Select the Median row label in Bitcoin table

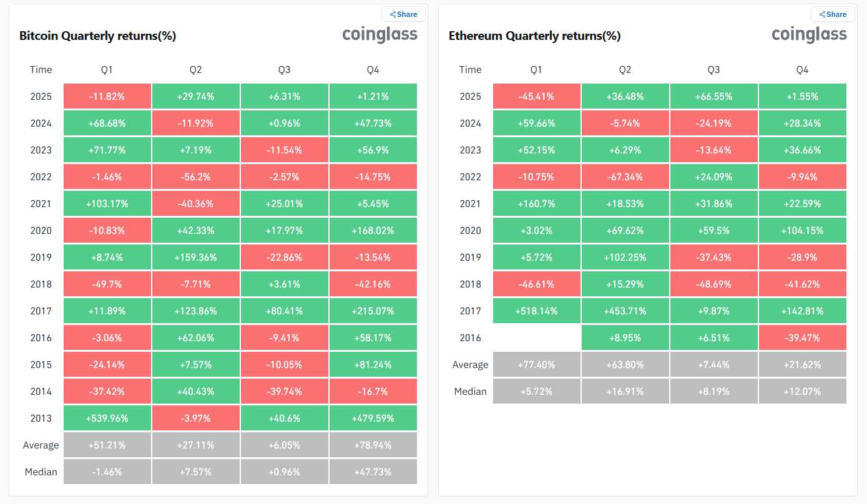pyautogui.click(x=41, y=472)
